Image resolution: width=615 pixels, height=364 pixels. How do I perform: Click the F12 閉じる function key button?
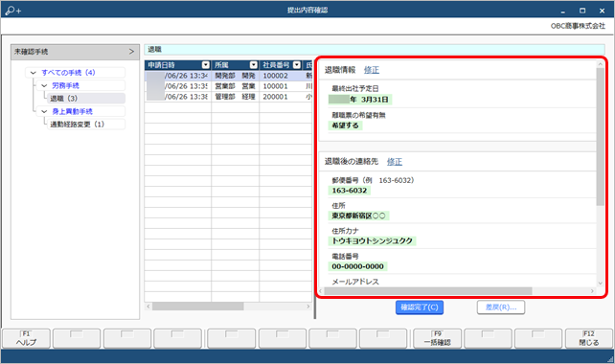(589, 338)
